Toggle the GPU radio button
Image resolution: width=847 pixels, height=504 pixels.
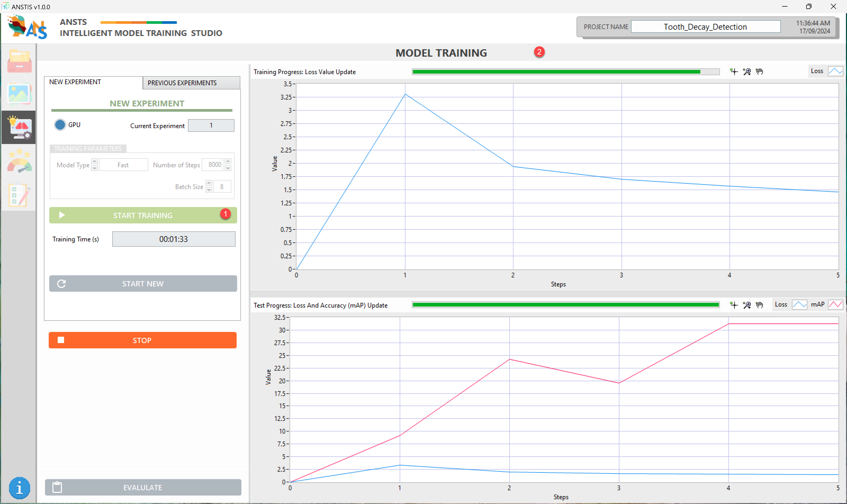click(60, 125)
